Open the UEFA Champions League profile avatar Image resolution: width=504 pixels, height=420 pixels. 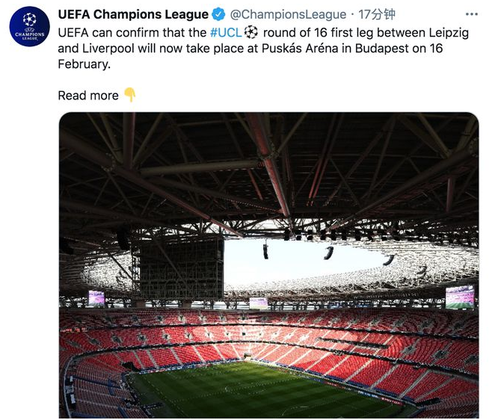point(29,27)
